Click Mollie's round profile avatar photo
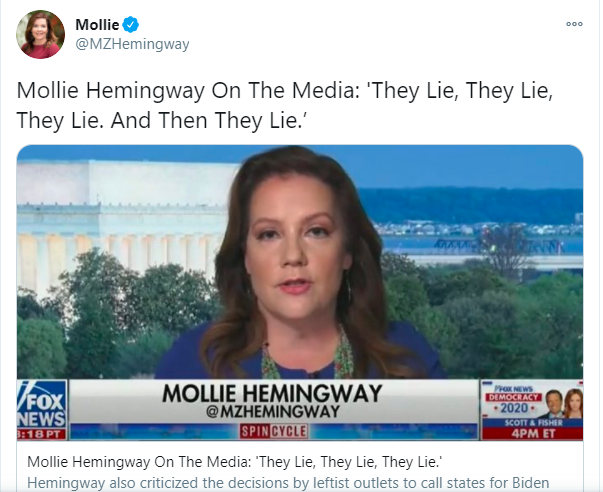 point(40,34)
